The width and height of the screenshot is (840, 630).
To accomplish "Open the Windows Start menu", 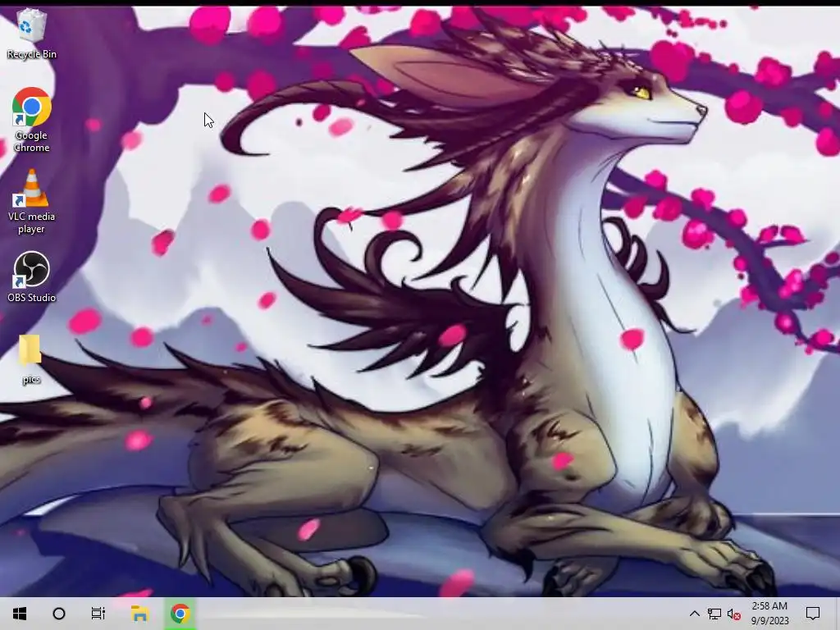I will tap(20, 614).
